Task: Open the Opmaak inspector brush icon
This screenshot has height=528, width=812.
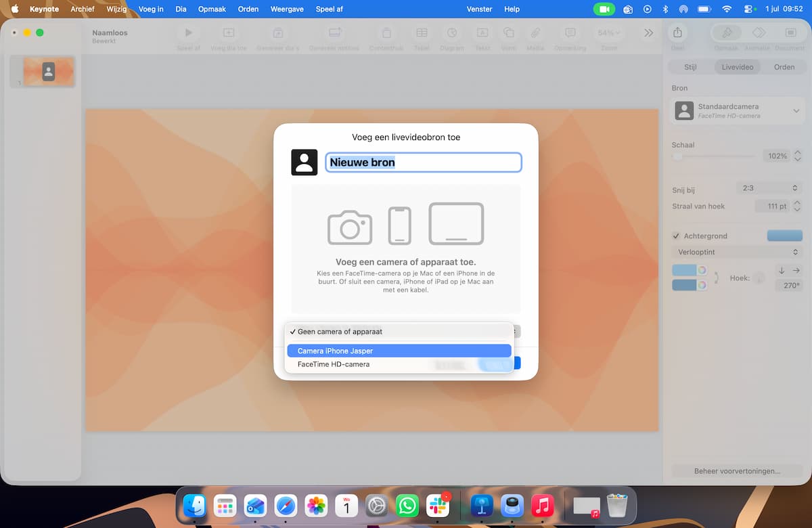Action: pos(727,32)
